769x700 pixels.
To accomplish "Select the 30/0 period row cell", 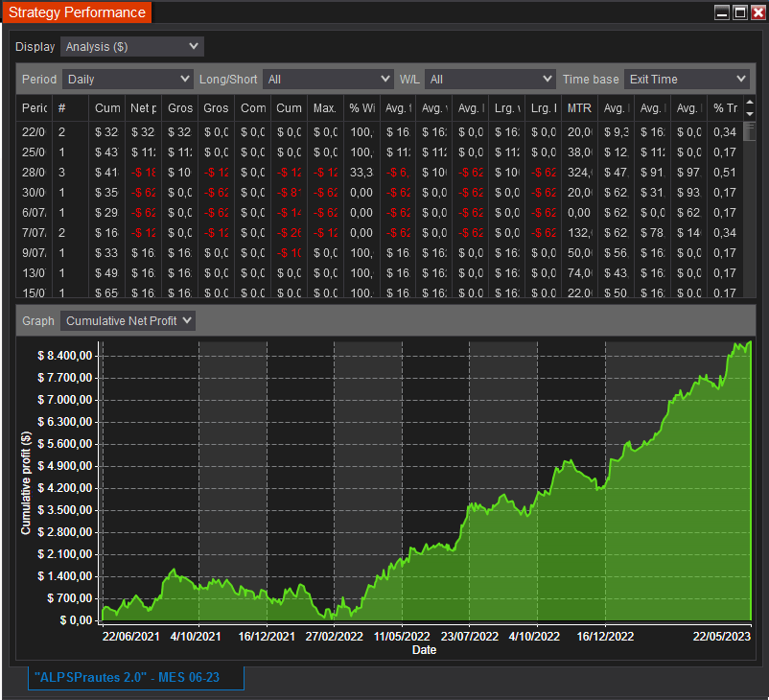I will tap(34, 193).
